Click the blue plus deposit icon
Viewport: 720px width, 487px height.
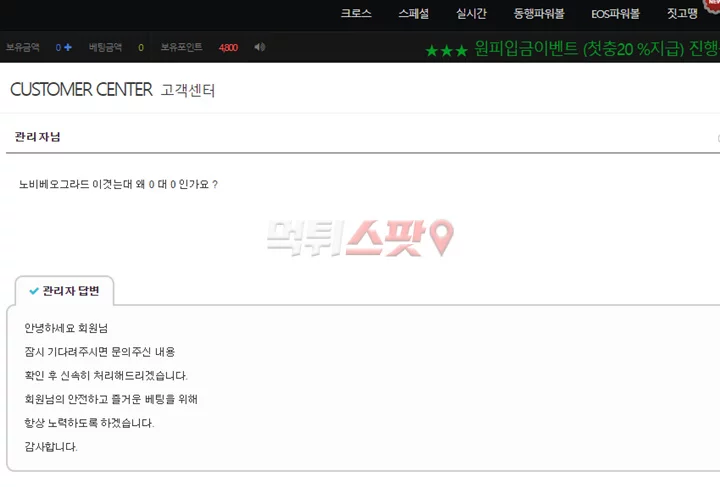point(68,47)
